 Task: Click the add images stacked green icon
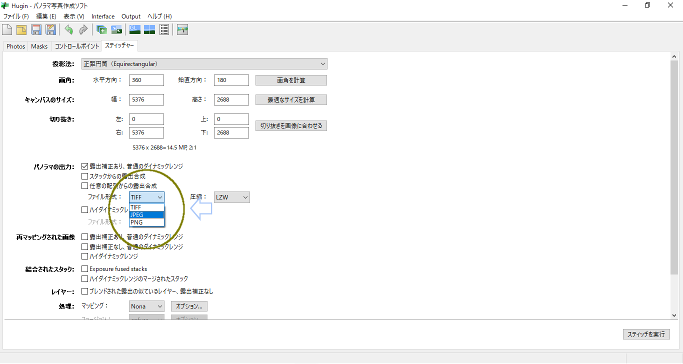(x=102, y=30)
